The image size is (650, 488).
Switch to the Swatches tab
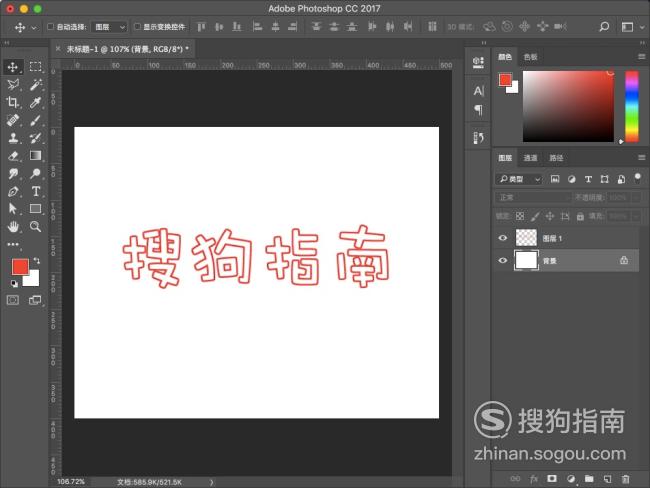click(x=530, y=57)
